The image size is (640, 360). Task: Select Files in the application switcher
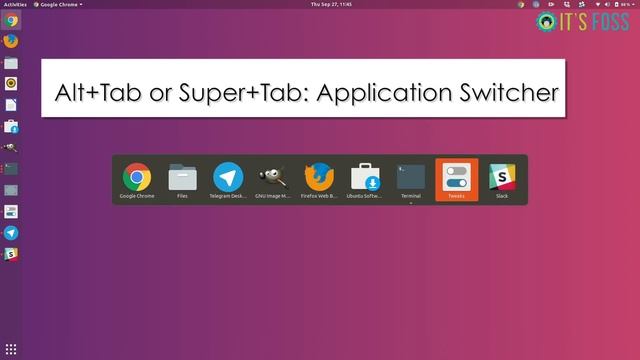(182, 180)
